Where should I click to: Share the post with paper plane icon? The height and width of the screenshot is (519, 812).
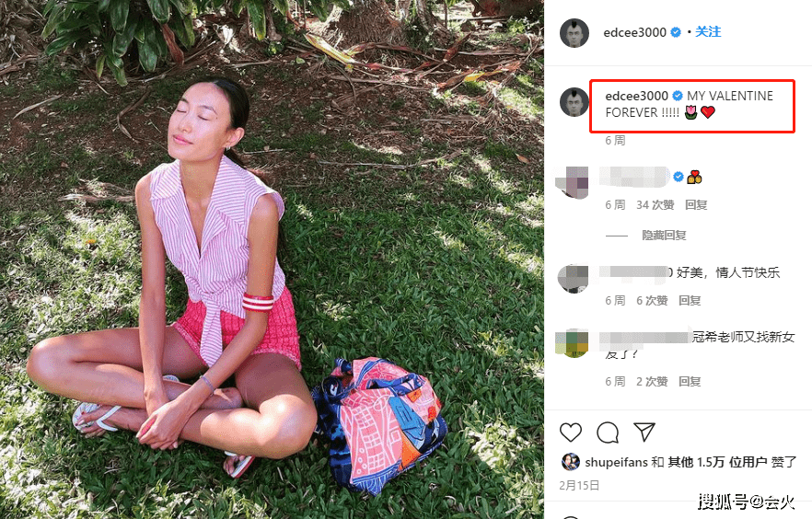tap(644, 432)
